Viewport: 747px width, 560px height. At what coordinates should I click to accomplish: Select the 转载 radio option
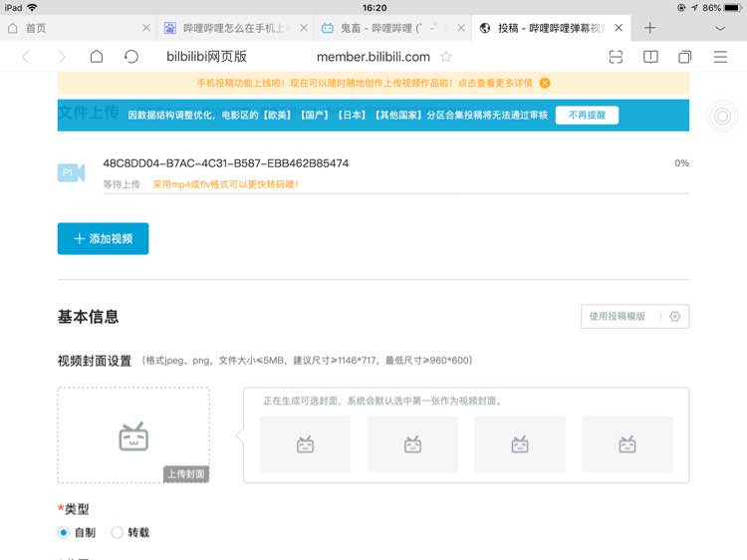[x=118, y=532]
